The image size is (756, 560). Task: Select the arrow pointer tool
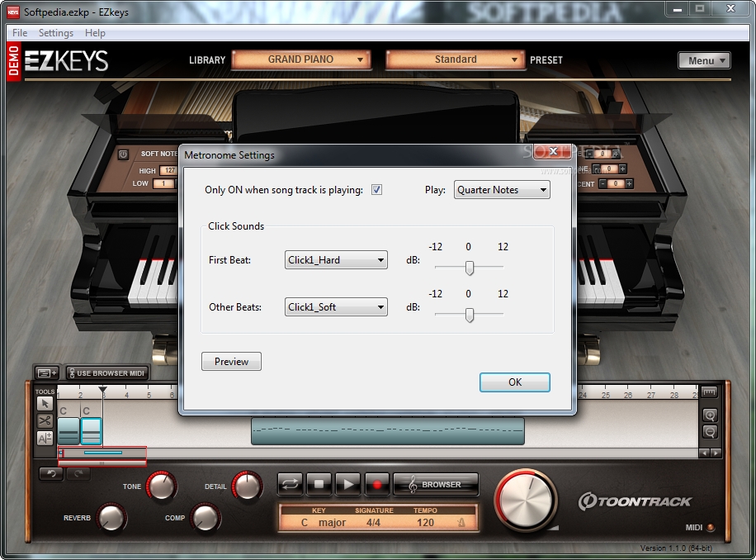pyautogui.click(x=45, y=404)
